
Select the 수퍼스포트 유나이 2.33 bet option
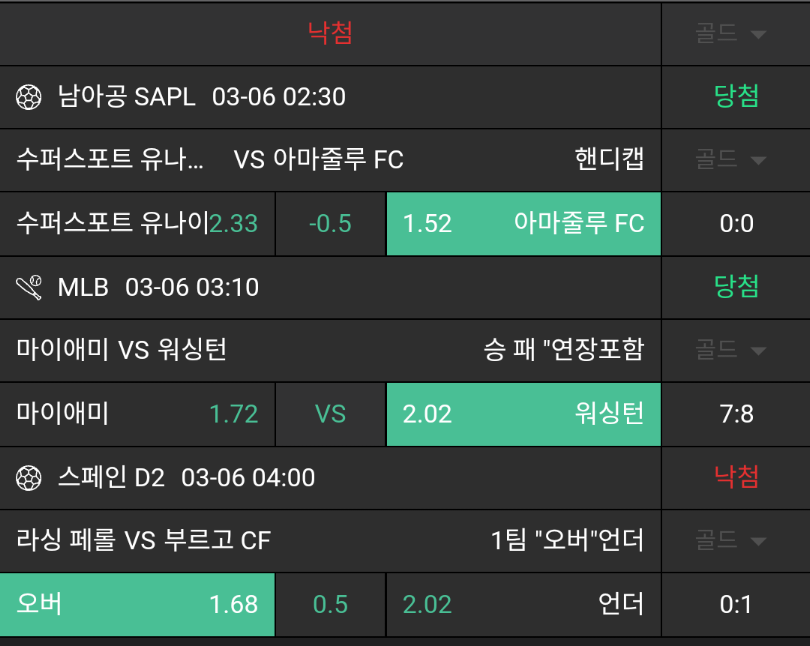click(x=137, y=223)
